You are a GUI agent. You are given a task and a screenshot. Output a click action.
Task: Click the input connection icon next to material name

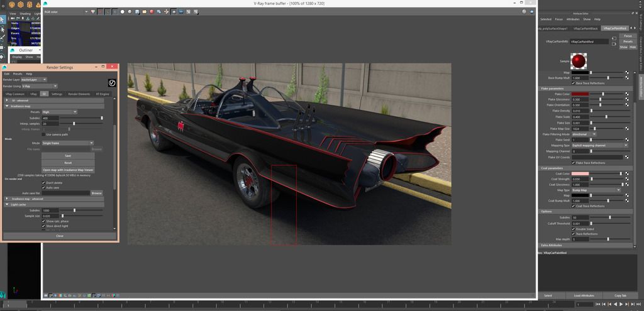tap(614, 38)
